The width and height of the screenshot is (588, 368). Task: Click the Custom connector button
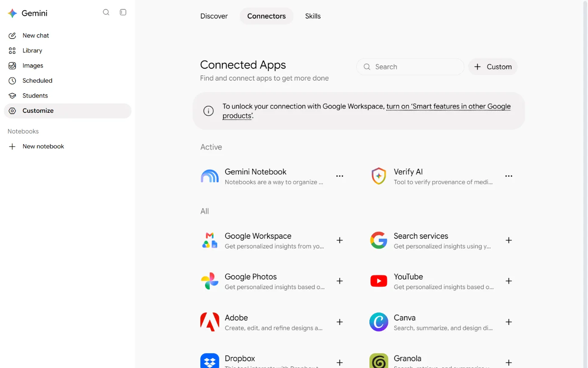pos(493,67)
